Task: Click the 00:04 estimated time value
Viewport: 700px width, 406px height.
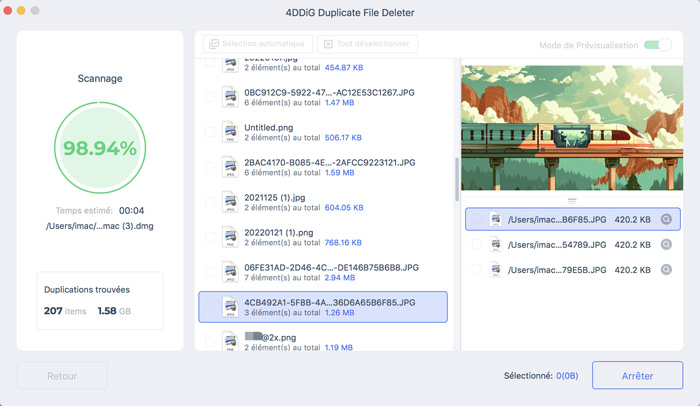Action: pyautogui.click(x=131, y=210)
